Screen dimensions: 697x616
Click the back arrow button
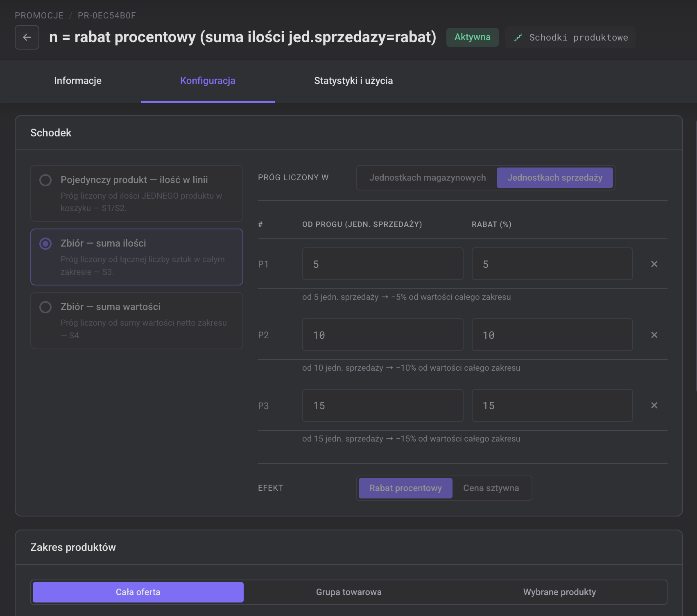tap(27, 37)
